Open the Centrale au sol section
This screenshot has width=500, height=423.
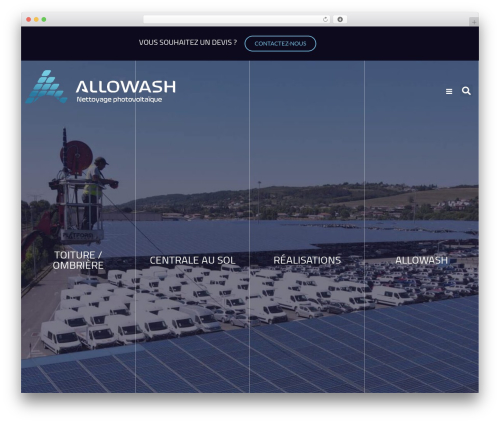pos(192,260)
